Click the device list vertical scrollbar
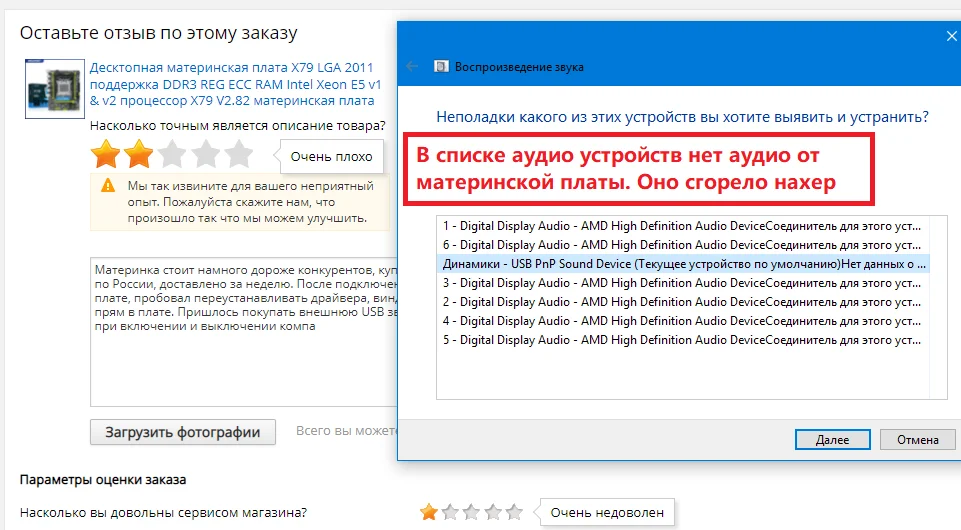The image size is (961, 530). pyautogui.click(x=938, y=308)
